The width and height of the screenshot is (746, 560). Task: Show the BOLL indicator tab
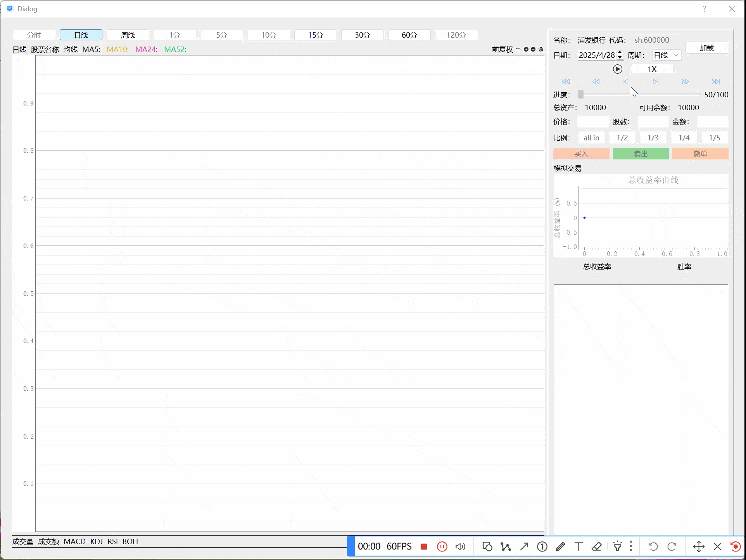[131, 541]
